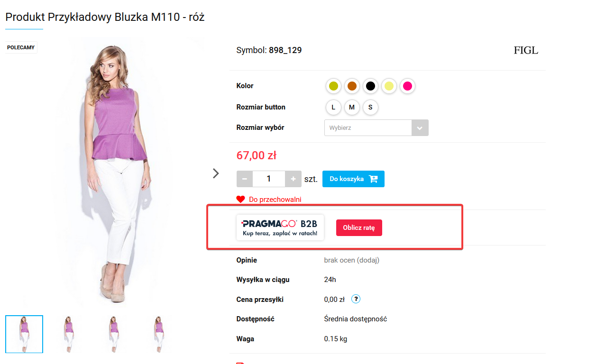Click the Oblicz ratę button
The width and height of the screenshot is (615, 364).
(359, 227)
